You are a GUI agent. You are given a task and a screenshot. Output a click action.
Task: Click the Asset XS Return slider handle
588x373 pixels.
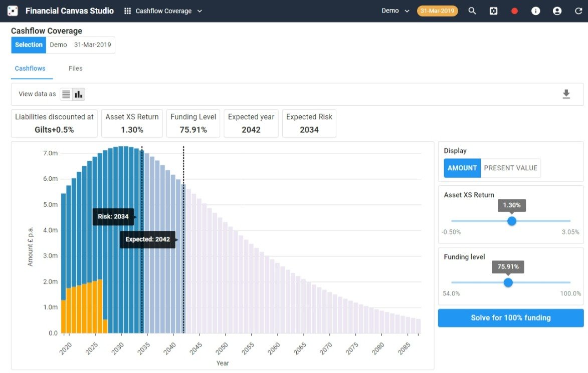[x=512, y=221]
